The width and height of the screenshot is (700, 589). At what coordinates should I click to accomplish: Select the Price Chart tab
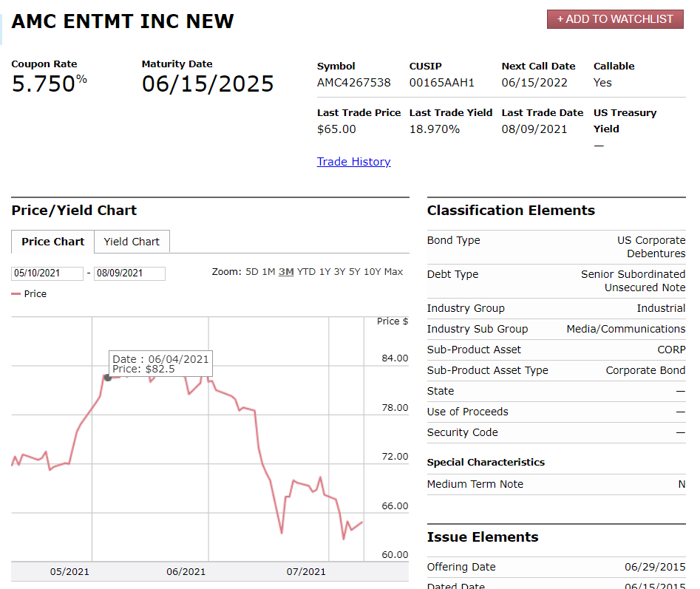coord(52,242)
